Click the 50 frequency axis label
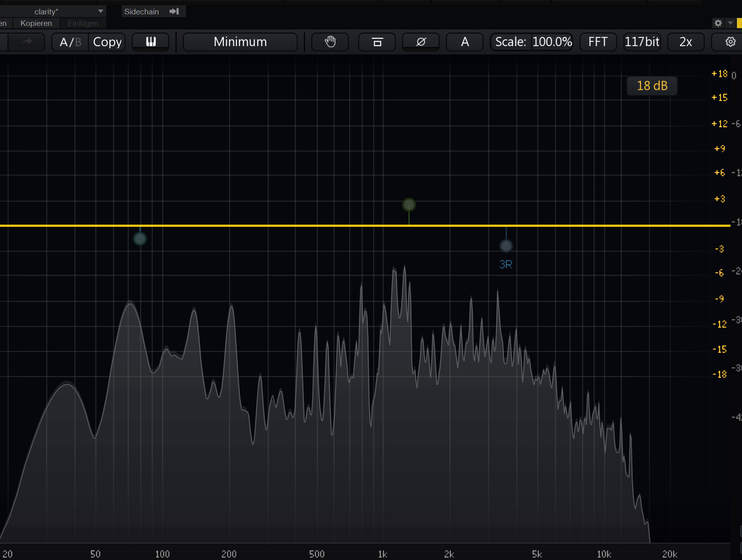Image resolution: width=742 pixels, height=560 pixels. pos(95,554)
